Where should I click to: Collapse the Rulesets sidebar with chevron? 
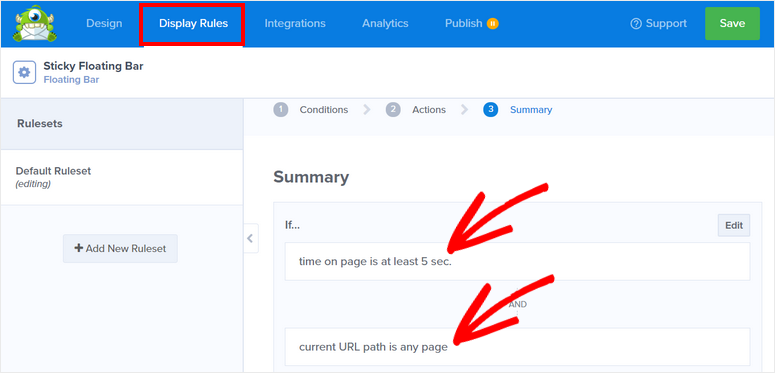(x=250, y=239)
